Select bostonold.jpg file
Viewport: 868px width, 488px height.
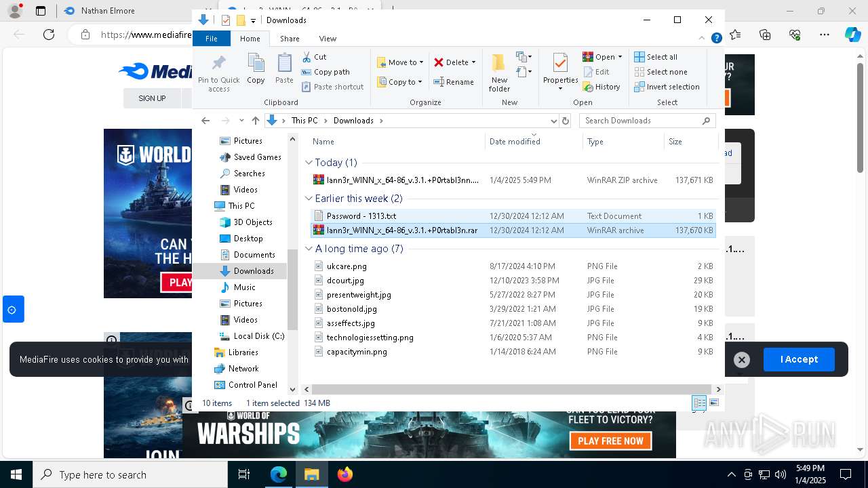coord(513,309)
